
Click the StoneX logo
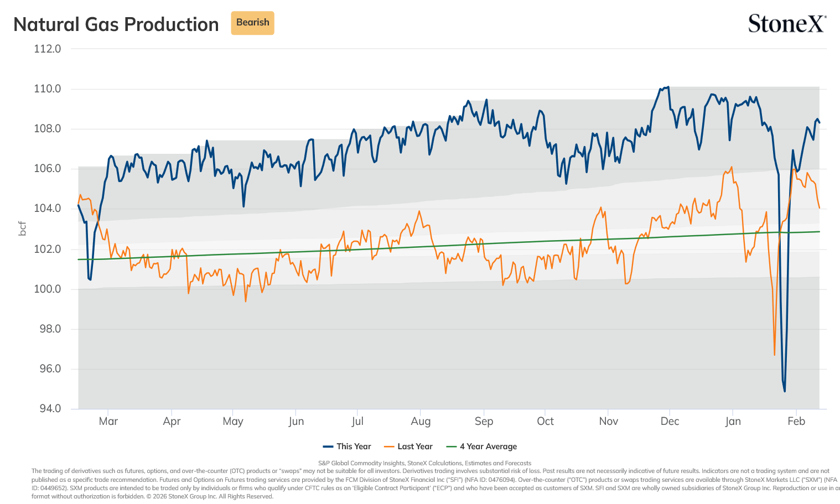pos(787,23)
